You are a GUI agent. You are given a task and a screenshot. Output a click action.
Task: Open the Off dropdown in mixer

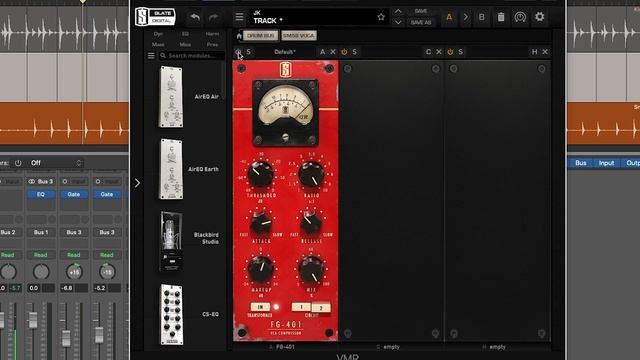pyautogui.click(x=56, y=163)
